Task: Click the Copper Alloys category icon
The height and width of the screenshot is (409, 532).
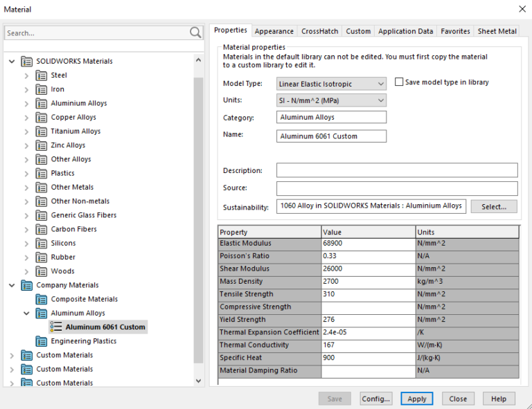Action: [42, 117]
